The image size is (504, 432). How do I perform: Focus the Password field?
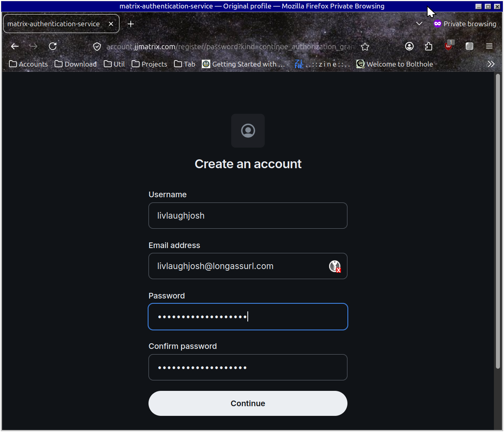248,317
